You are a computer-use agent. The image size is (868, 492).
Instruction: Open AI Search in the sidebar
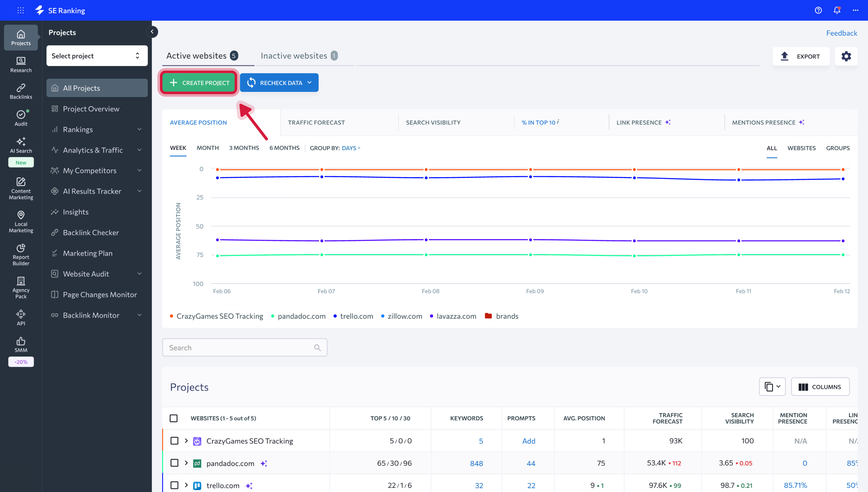(21, 145)
